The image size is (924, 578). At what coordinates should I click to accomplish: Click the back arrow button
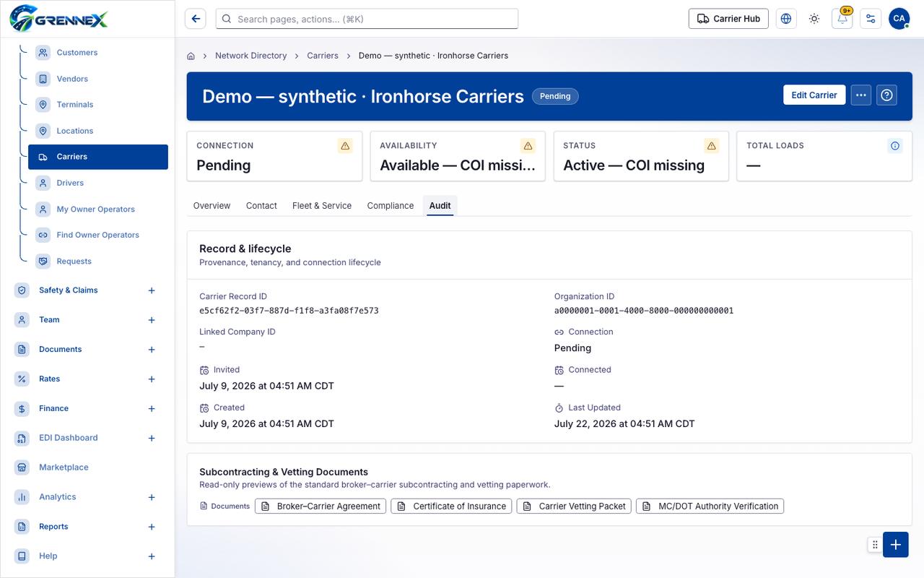pos(196,19)
